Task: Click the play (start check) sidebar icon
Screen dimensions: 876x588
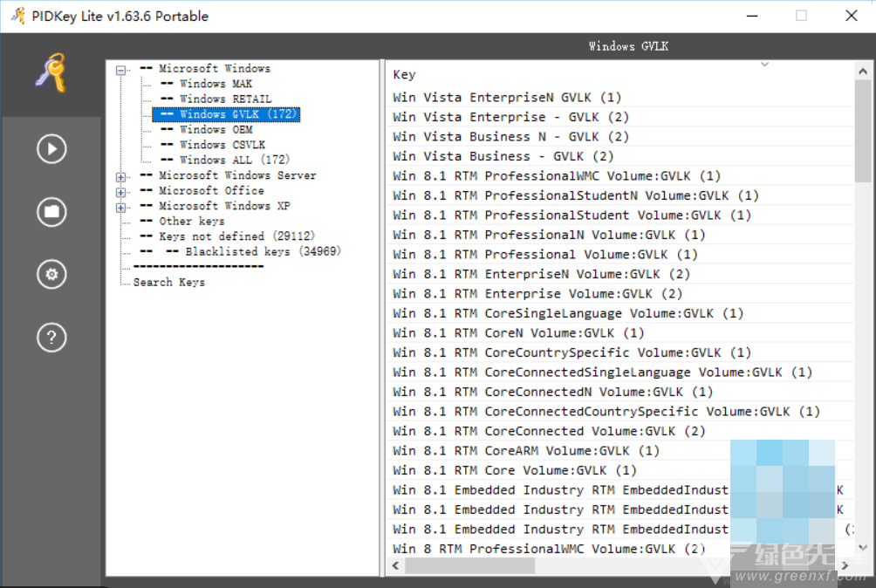Action: tap(51, 149)
